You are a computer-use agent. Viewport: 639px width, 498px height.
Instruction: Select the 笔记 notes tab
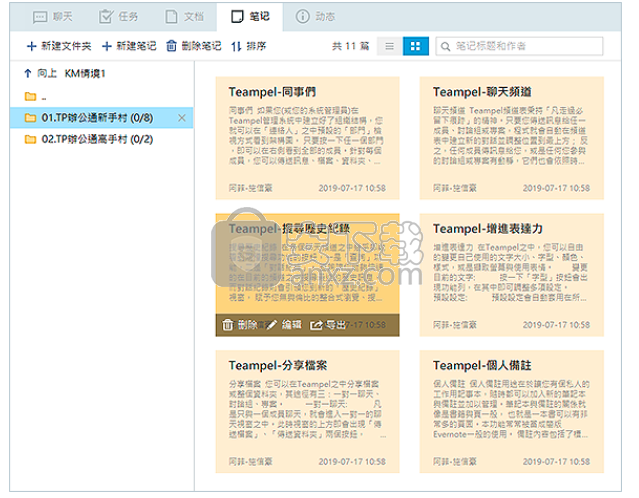[250, 17]
